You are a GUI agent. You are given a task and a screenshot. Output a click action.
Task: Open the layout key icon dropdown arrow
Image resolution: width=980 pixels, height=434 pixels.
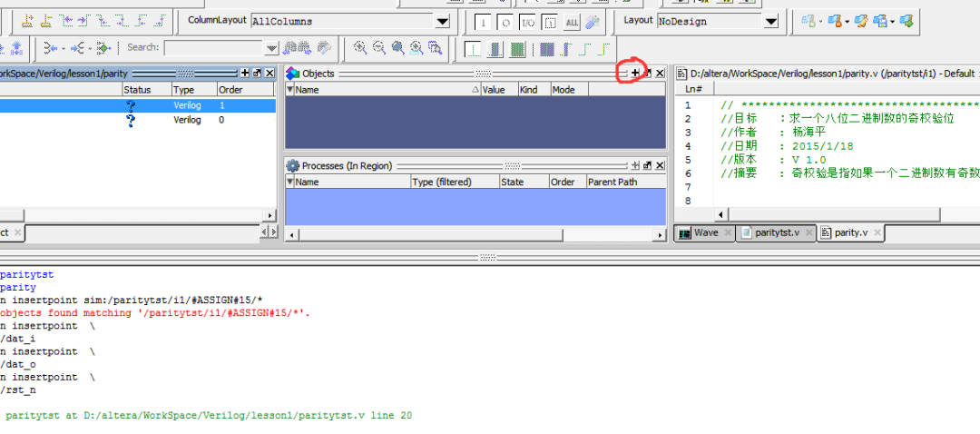(x=848, y=22)
